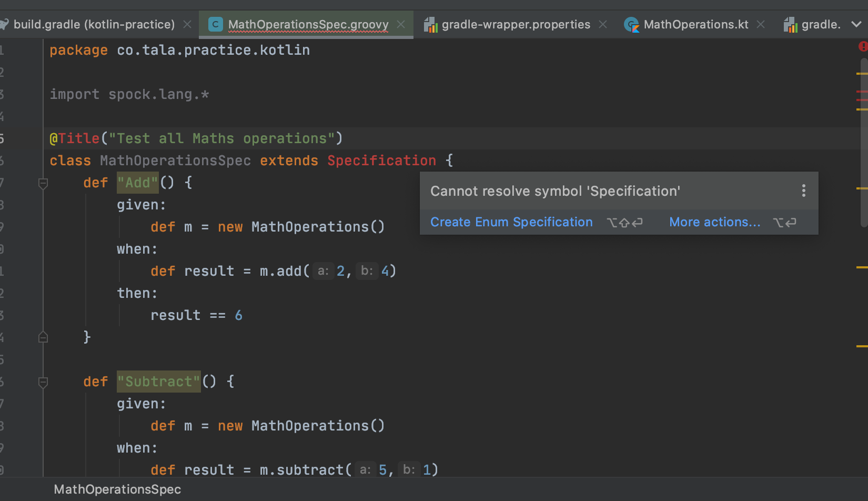Screen dimensions: 868x501
Task: Switch to the build.gradle (kotlin-practice) tab
Action: point(95,24)
